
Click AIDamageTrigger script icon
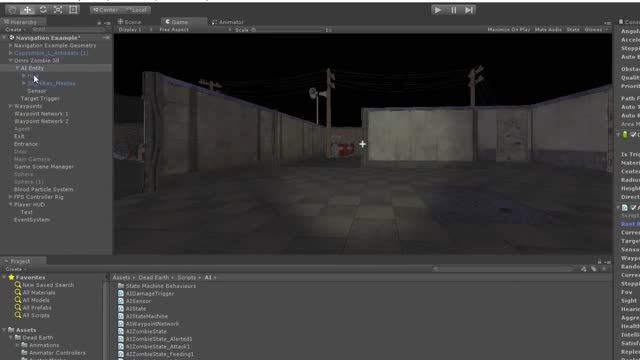[x=121, y=293]
